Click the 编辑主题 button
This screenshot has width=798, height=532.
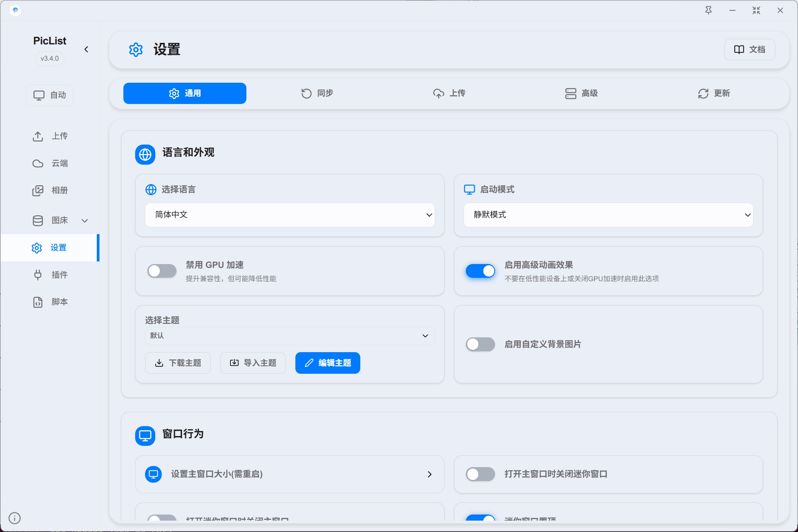coord(328,363)
